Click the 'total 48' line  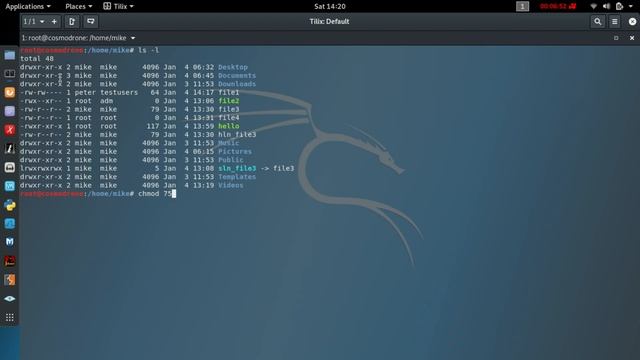click(x=37, y=59)
